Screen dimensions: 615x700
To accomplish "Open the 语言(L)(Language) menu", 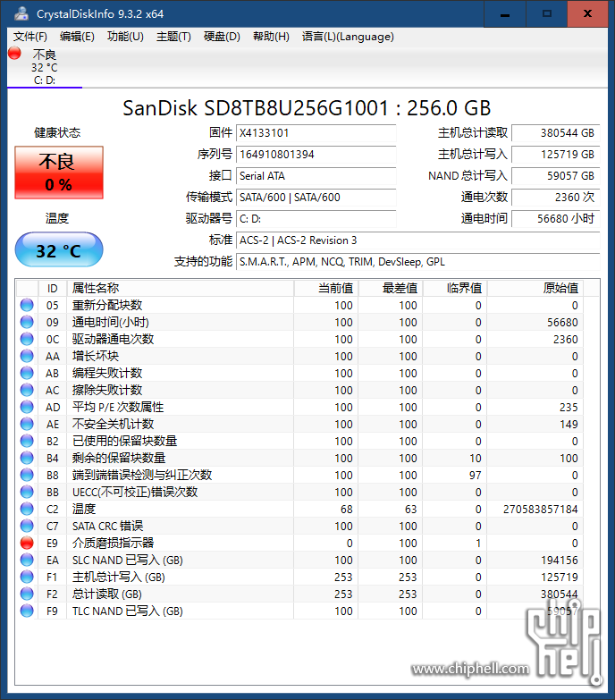I will coord(348,37).
